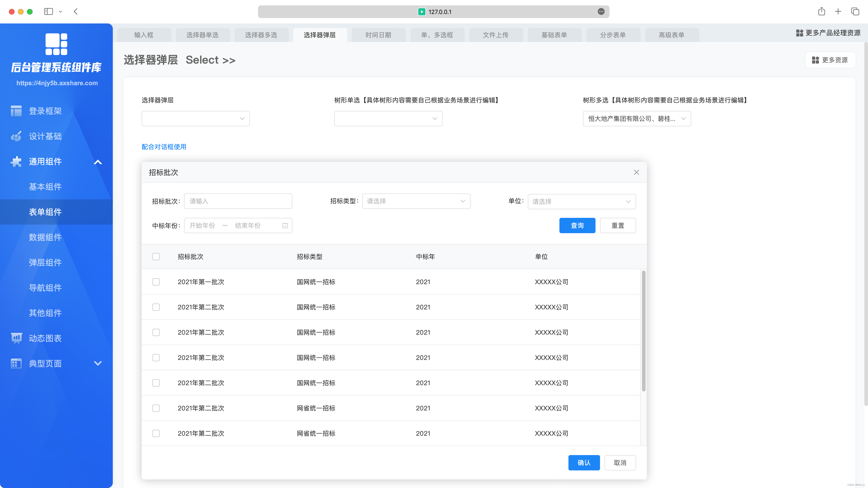Click the 招标批次 text input field

coord(238,201)
